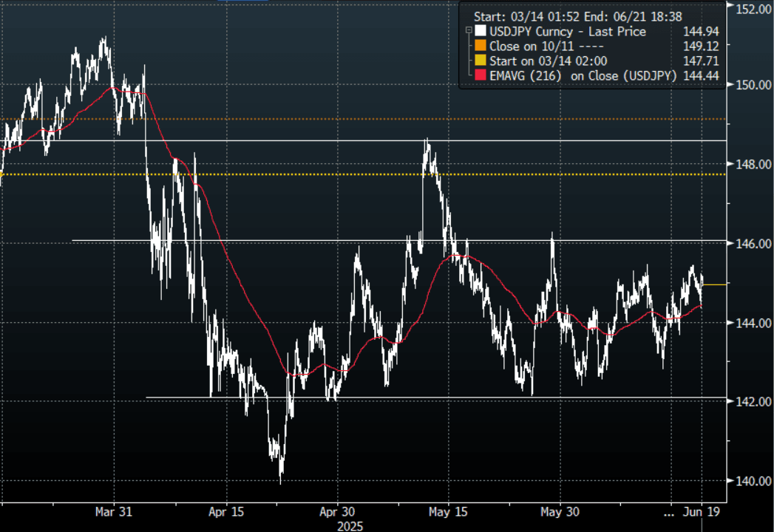Click the Jun 19 date on time axis
Viewport: 774px width, 532px height.
[702, 511]
